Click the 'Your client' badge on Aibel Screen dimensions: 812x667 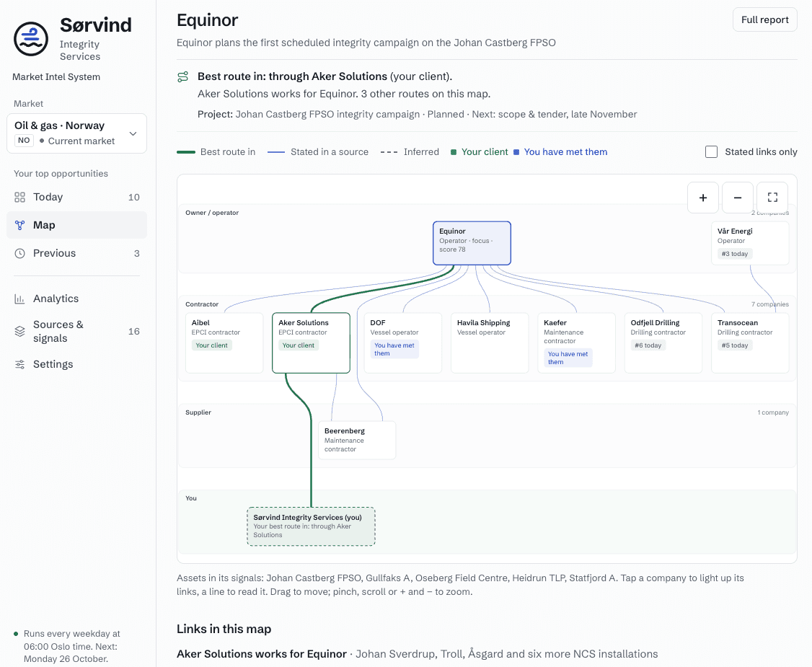(211, 345)
